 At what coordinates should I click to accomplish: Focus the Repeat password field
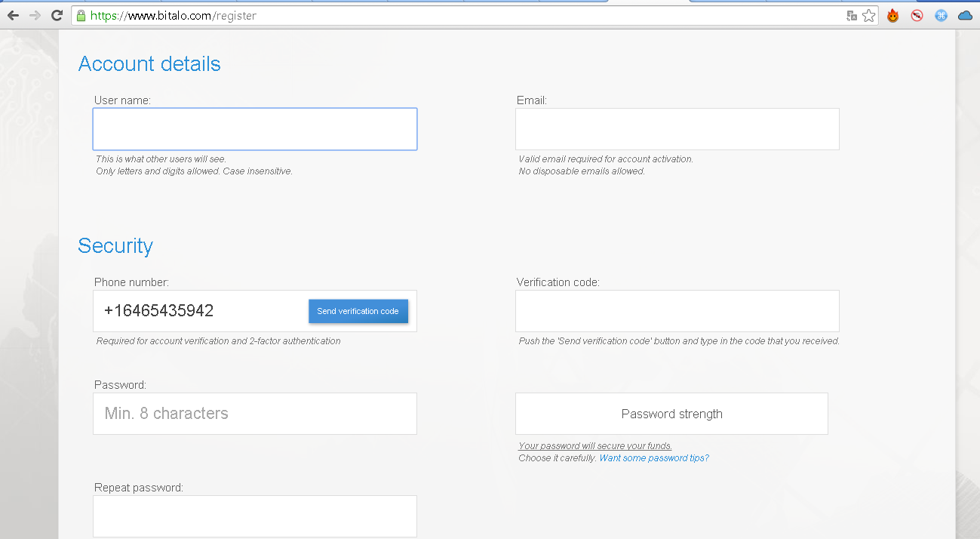[255, 516]
